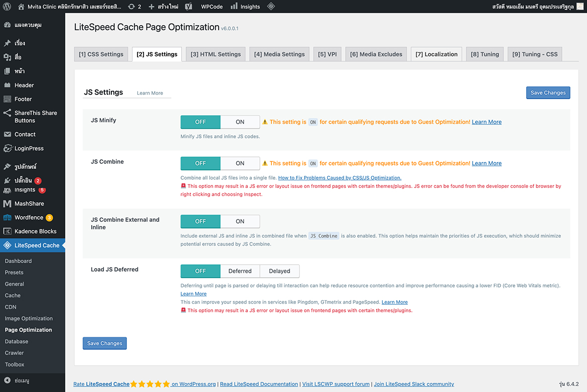The width and height of the screenshot is (587, 392).
Task: Open the Dashboard submenu item
Action: tap(19, 261)
